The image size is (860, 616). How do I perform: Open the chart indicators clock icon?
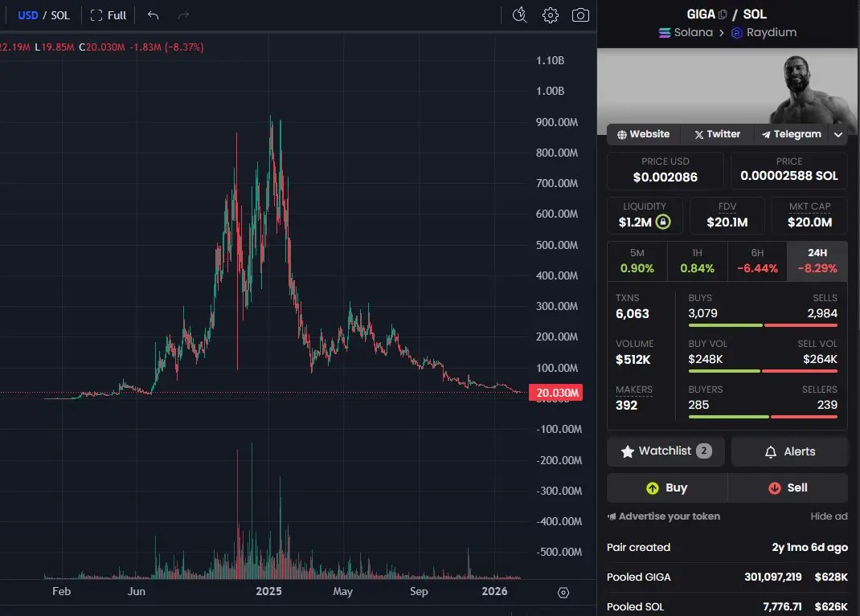pyautogui.click(x=519, y=15)
